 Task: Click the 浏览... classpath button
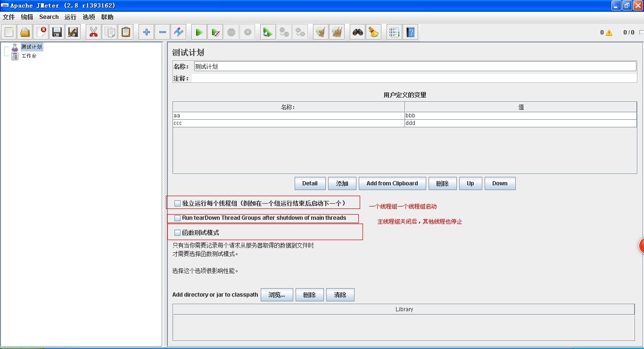tap(277, 295)
